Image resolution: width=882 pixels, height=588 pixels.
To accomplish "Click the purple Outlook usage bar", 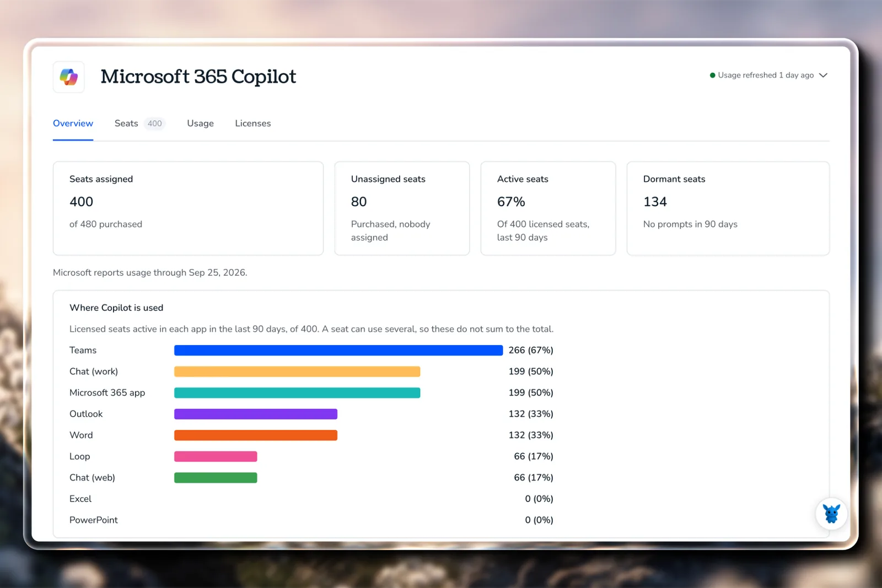I will (256, 414).
